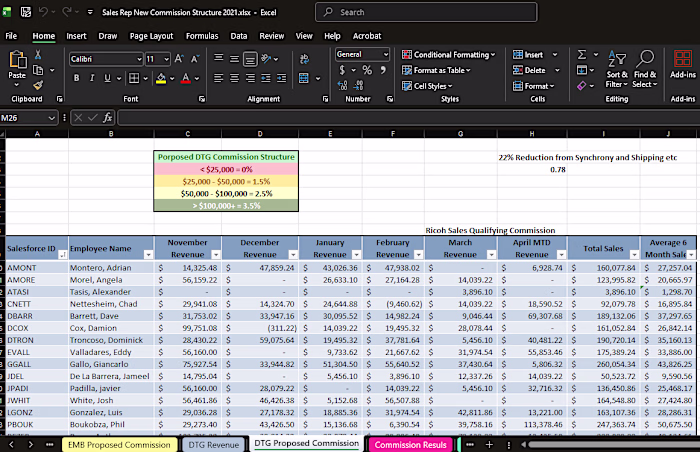Screen dimensions: 700x452
Task: Apply top align to cells
Action: coord(218,58)
